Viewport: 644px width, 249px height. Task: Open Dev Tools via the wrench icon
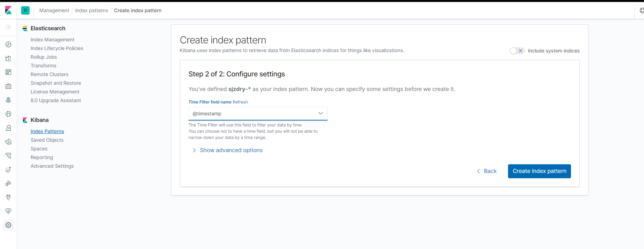click(8, 197)
